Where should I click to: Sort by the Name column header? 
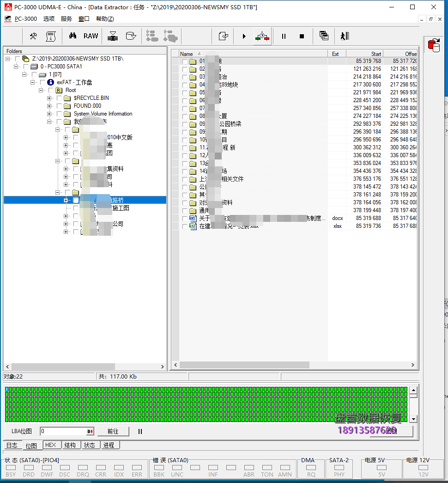tap(253, 54)
